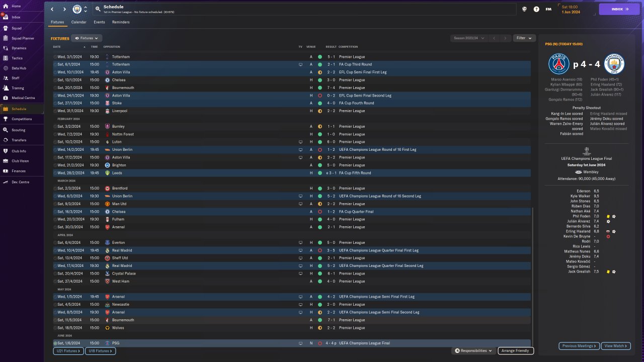Click the Wolves 18/5/2024 fixture row
The height and width of the screenshot is (362, 644).
[x=292, y=328]
